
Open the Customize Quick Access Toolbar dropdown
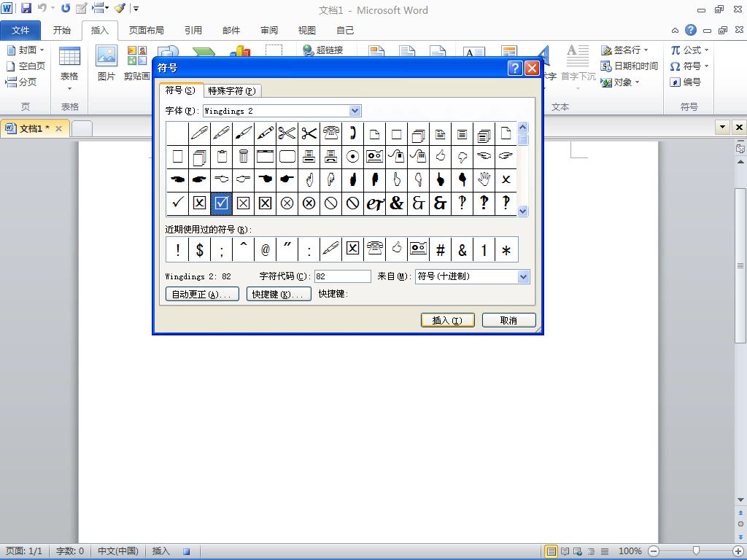136,9
